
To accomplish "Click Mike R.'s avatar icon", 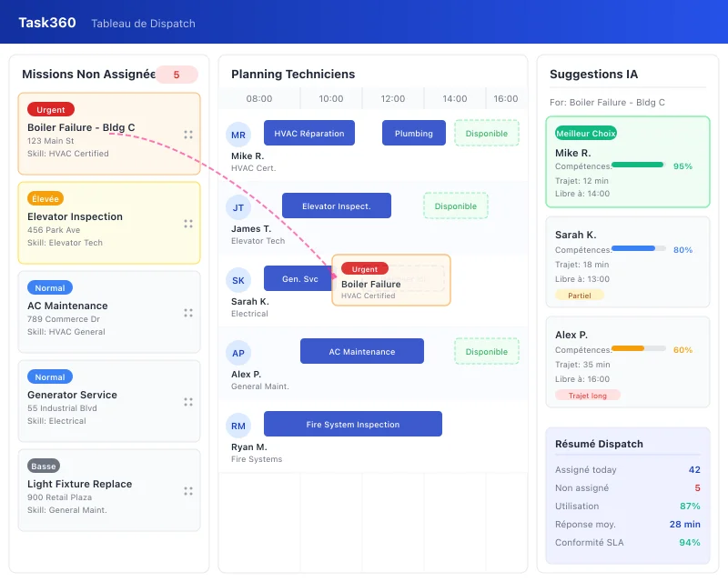I will click(x=238, y=134).
